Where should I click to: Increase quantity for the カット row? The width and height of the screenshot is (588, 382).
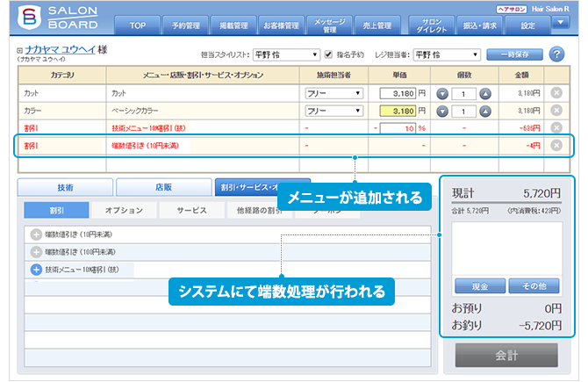point(484,93)
